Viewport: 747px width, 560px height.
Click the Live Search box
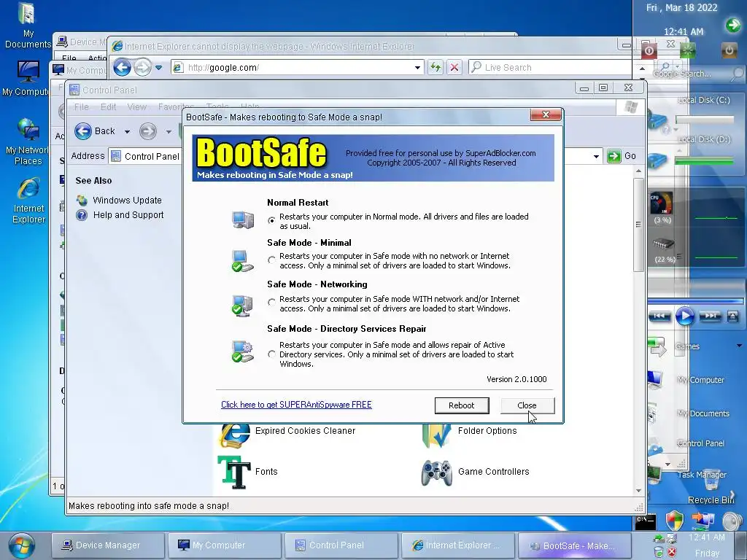click(550, 68)
